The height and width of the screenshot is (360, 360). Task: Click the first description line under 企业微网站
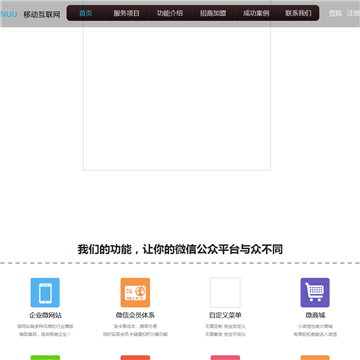(x=45, y=326)
